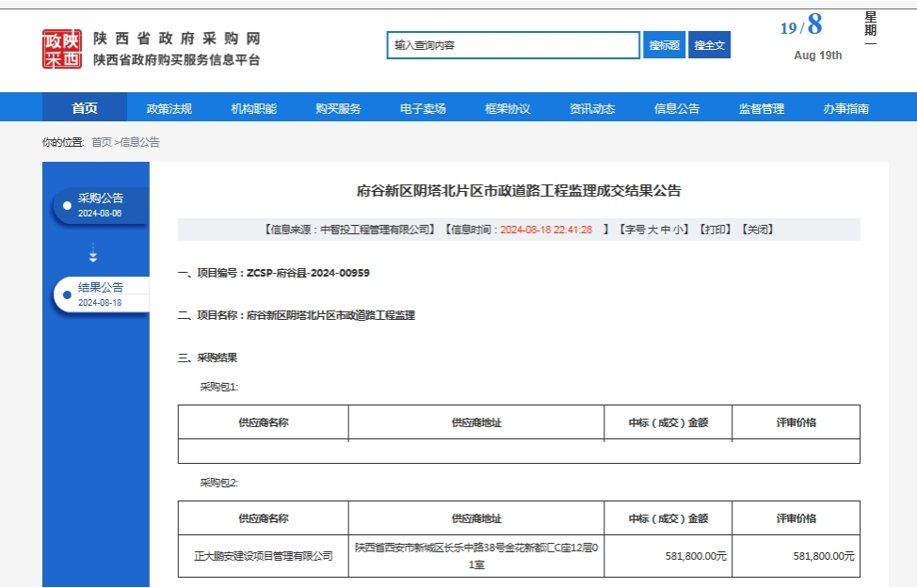
Task: Go to the 政策法规 menu item
Action: [x=169, y=108]
